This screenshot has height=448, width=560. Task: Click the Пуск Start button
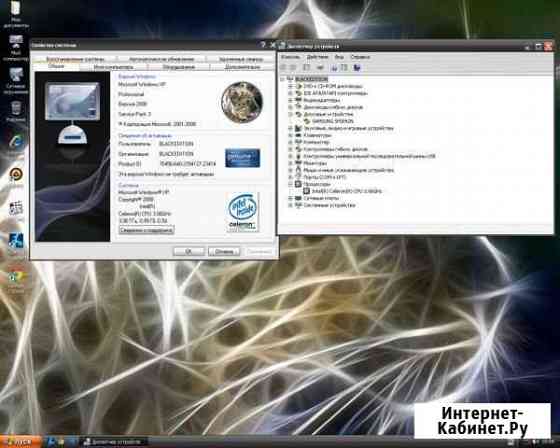(x=20, y=442)
